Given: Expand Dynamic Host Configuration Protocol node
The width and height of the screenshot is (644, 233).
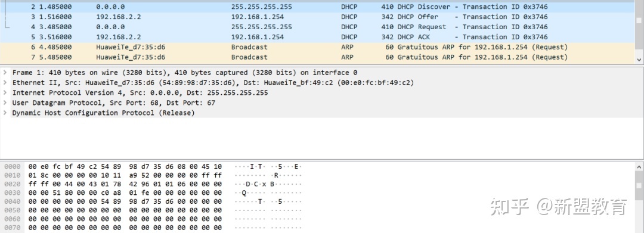Looking at the screenshot, I should click(5, 113).
